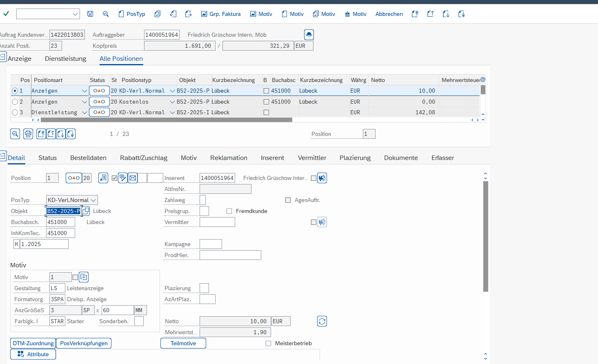Click the status icon in row 1
Viewport: 598px width, 364px height.
[99, 91]
